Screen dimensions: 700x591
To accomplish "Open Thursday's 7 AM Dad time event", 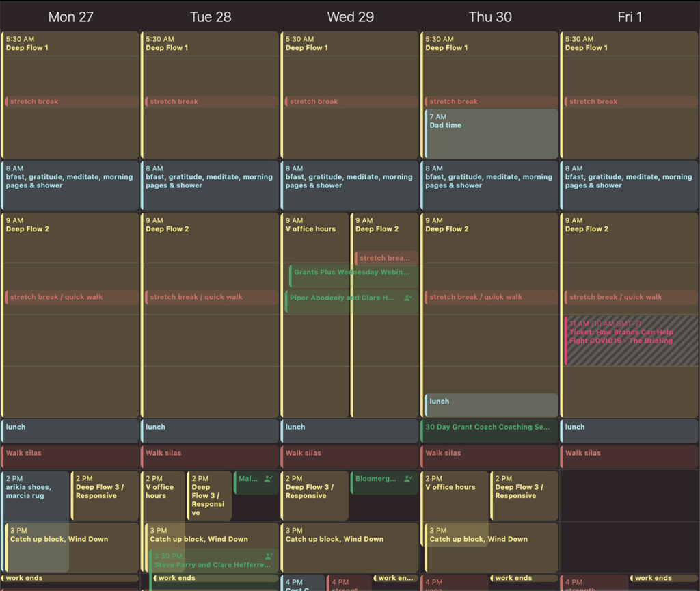I will pos(491,133).
